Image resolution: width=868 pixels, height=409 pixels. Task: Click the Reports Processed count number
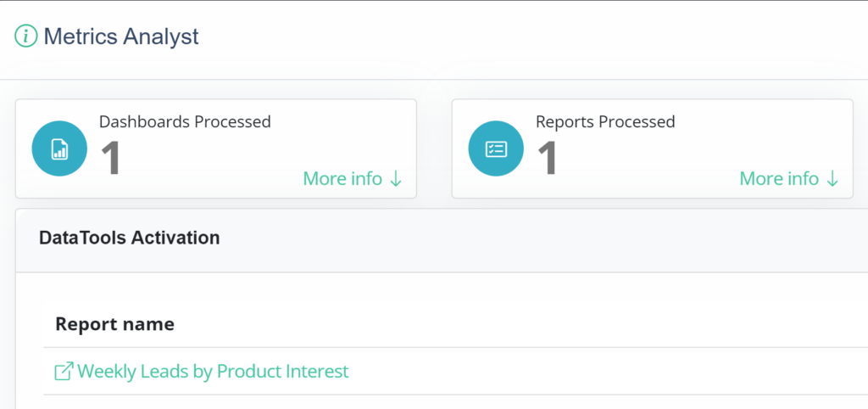pyautogui.click(x=548, y=158)
